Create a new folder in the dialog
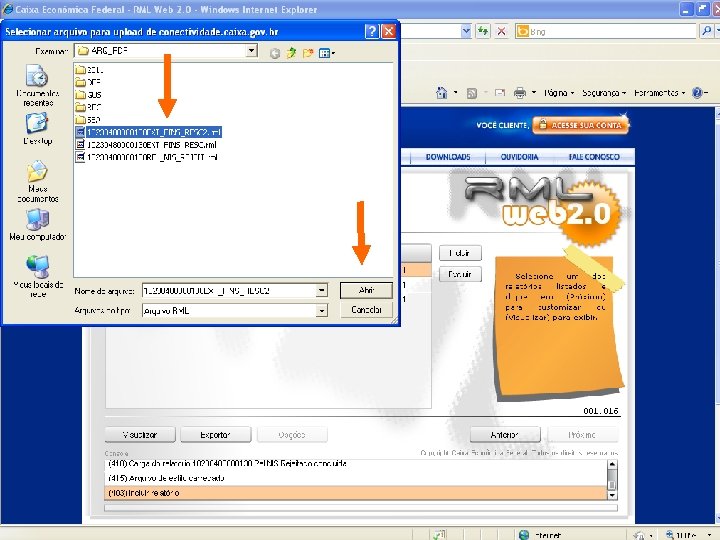720x540 pixels. [x=308, y=53]
